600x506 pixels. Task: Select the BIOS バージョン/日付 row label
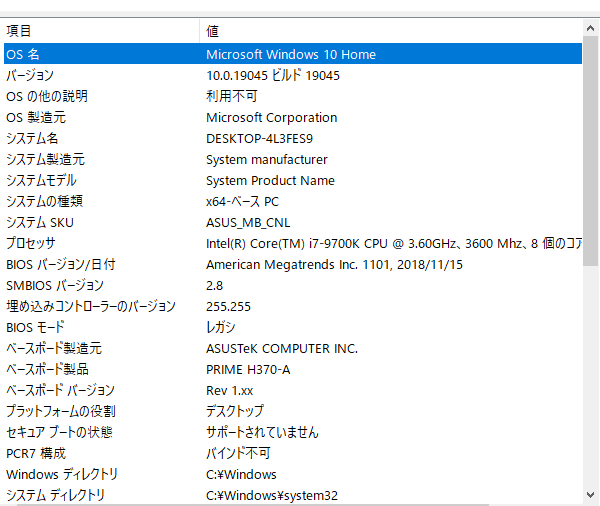[61, 264]
